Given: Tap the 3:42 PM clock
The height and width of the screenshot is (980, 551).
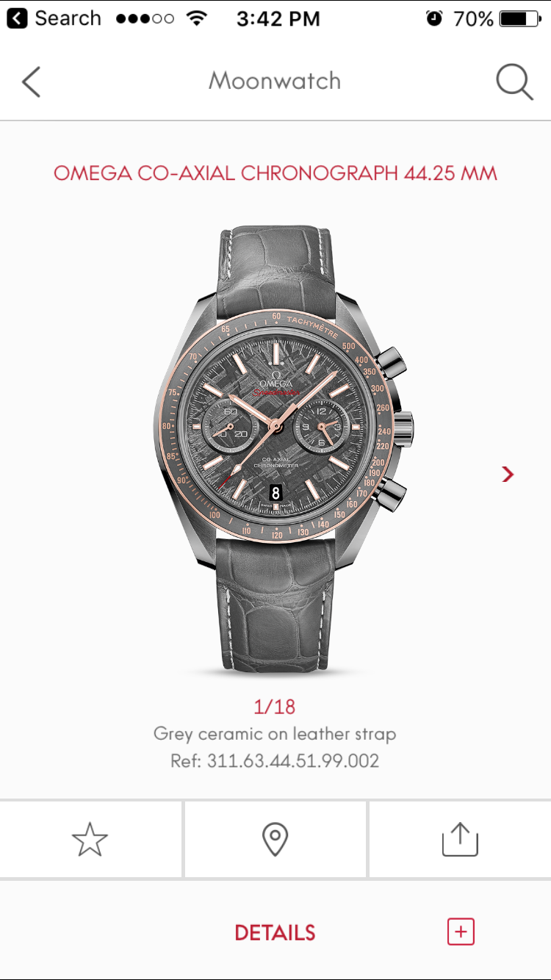Looking at the screenshot, I should [278, 18].
